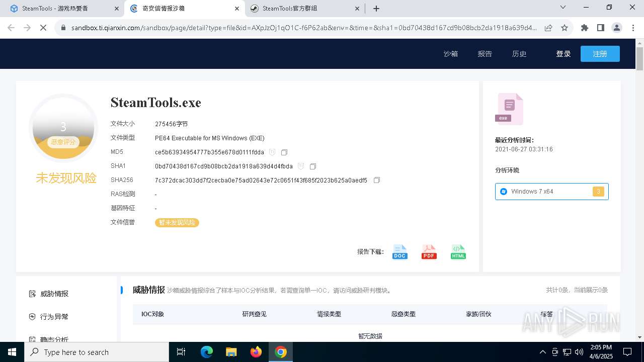
Task: Copy the MD5 hash value
Action: [284, 152]
